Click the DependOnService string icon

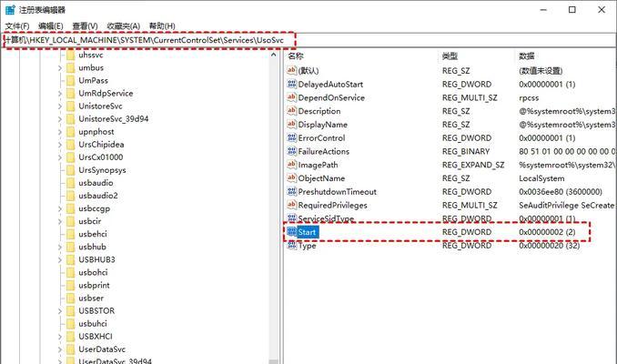(x=291, y=97)
